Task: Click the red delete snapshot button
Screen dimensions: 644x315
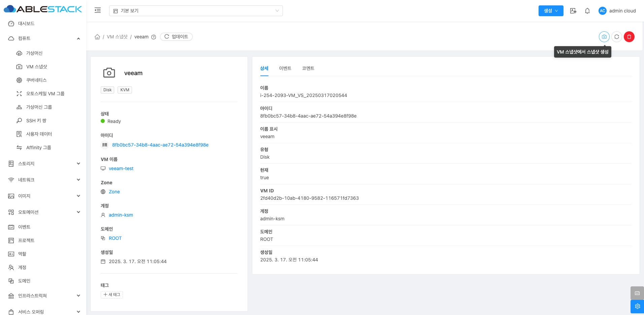Action: coord(629,37)
